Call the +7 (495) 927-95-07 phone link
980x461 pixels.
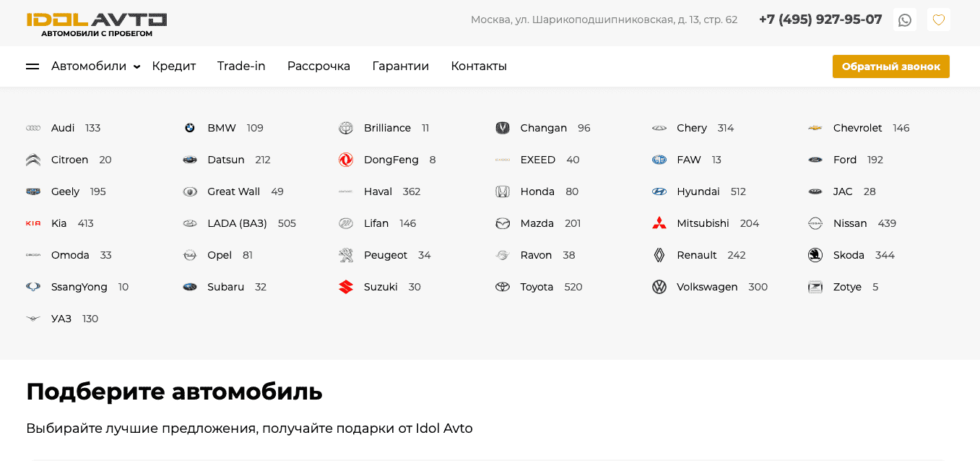(x=820, y=20)
